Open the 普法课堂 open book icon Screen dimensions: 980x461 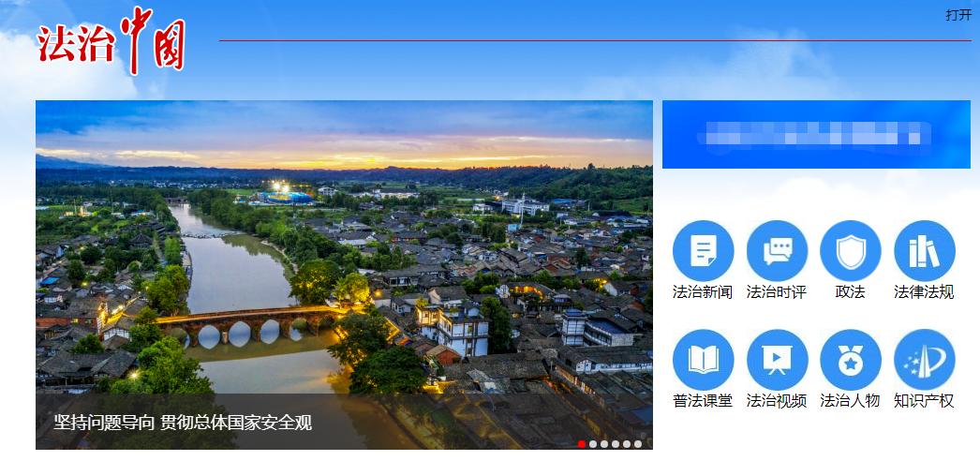pyautogui.click(x=703, y=360)
